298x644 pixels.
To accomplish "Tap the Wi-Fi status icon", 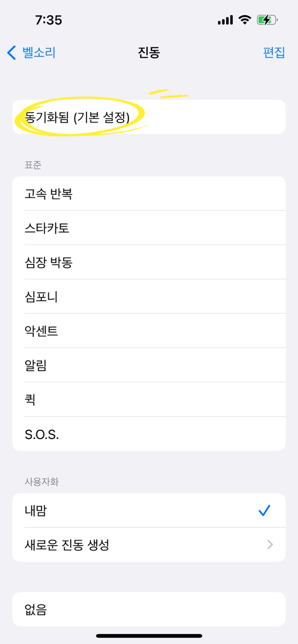I will click(245, 20).
